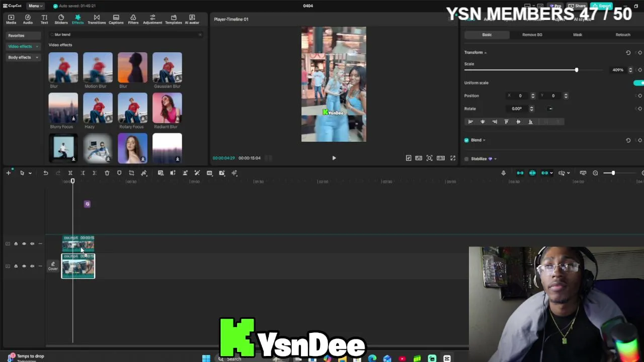This screenshot has width=644, height=362.
Task: Enable the Stabilize checkbox
Action: (466, 159)
